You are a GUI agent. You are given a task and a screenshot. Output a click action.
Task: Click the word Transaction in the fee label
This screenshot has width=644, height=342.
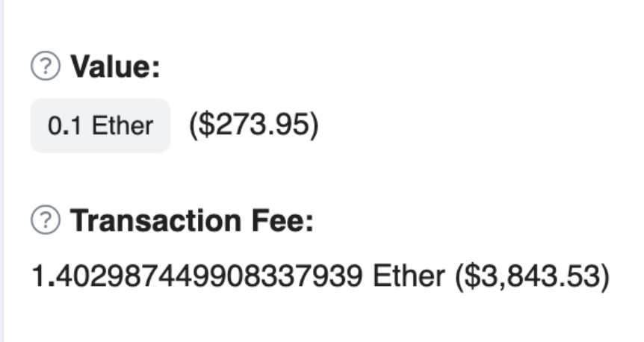(x=152, y=221)
